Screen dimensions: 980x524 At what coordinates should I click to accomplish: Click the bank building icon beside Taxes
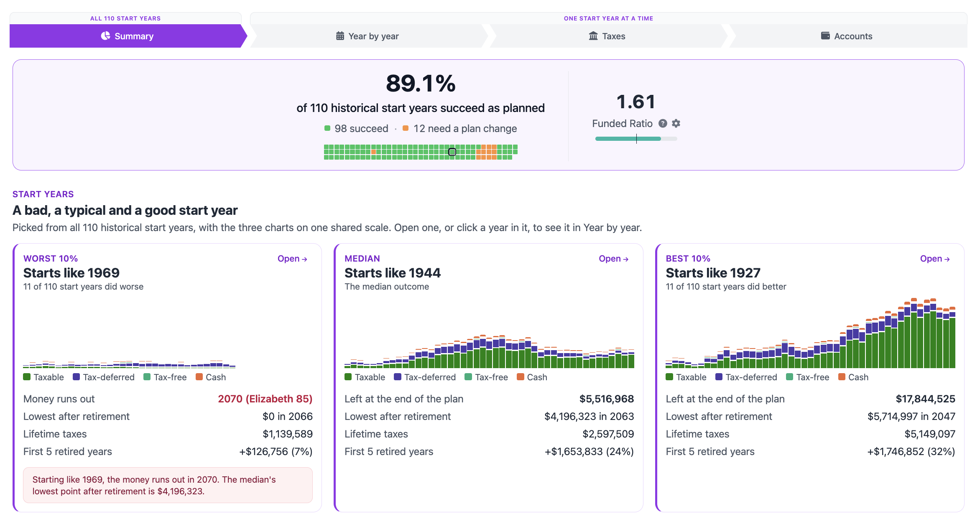click(593, 36)
